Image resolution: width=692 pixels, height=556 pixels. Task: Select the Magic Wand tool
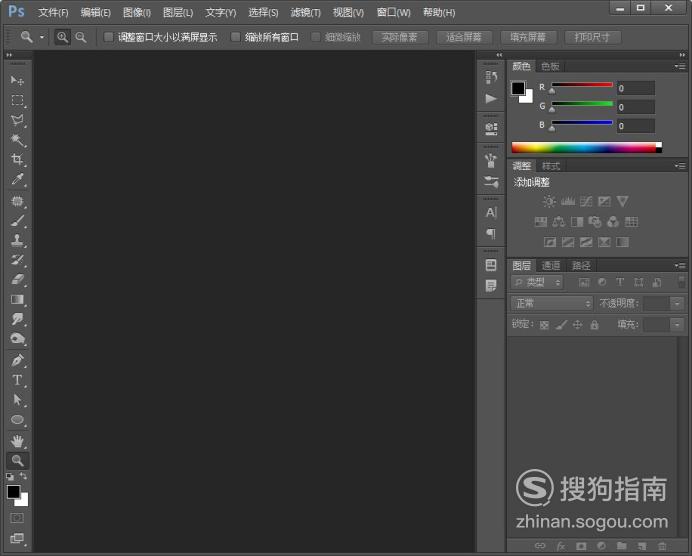17,140
